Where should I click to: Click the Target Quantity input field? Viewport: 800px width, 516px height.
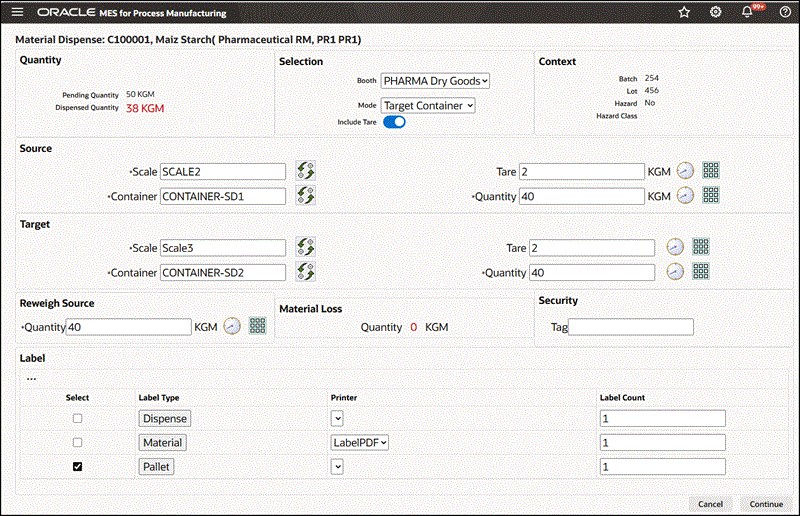pyautogui.click(x=592, y=272)
